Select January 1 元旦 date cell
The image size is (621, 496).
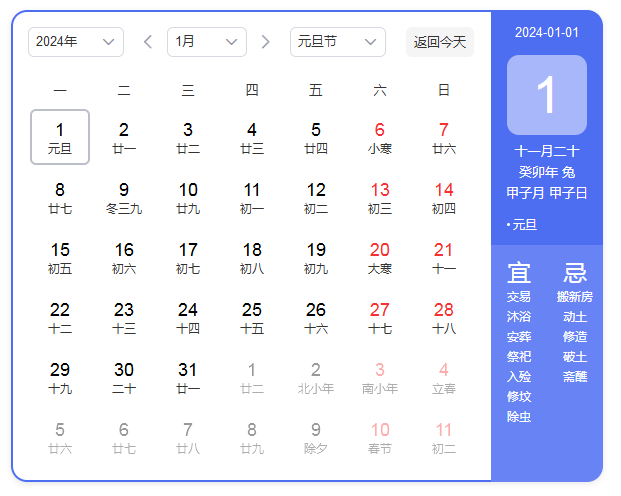[60, 137]
